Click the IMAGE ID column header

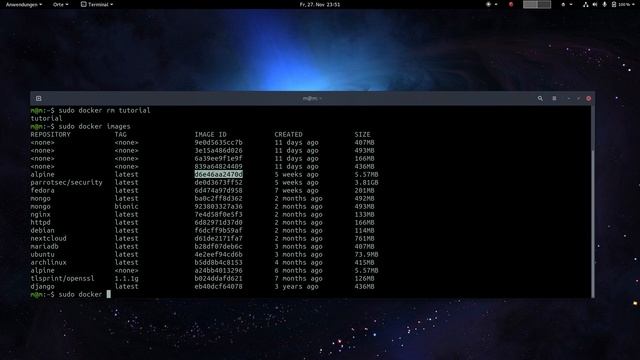(x=210, y=134)
